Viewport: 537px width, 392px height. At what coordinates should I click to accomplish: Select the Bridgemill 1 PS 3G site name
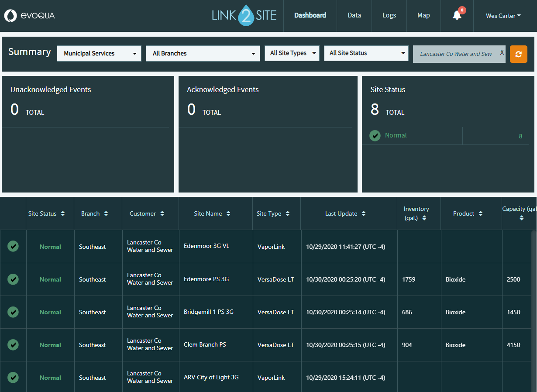click(209, 312)
